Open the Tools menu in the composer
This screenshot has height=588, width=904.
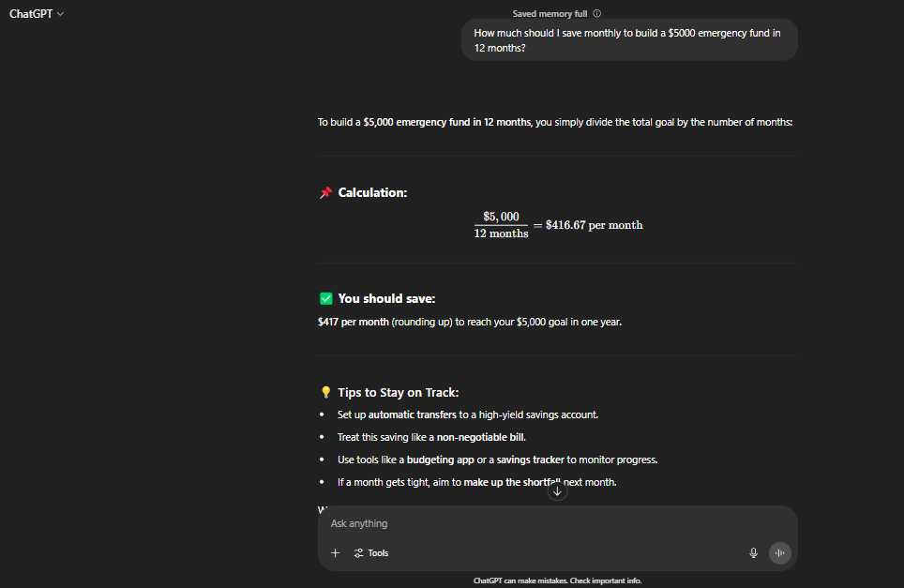tap(371, 553)
